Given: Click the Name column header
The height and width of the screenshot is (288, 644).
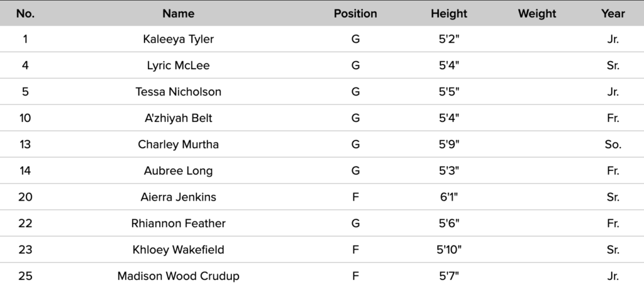Looking at the screenshot, I should (x=179, y=13).
